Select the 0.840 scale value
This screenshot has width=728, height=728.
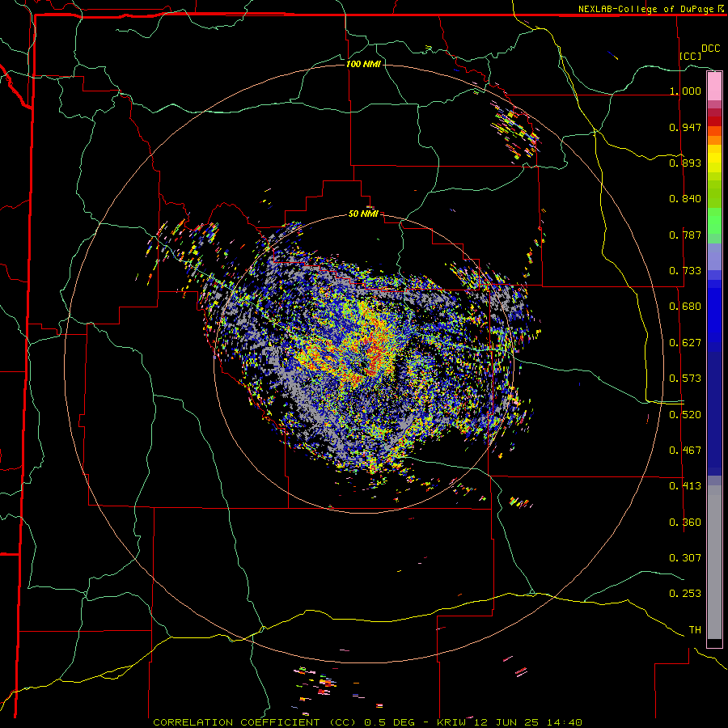pos(685,199)
